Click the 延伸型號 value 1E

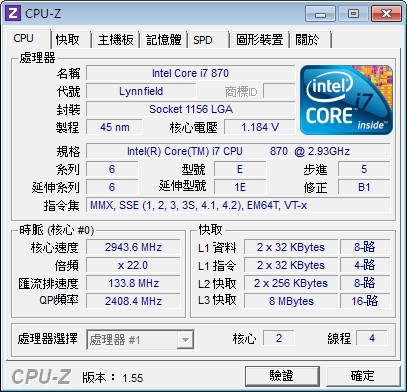tap(240, 187)
